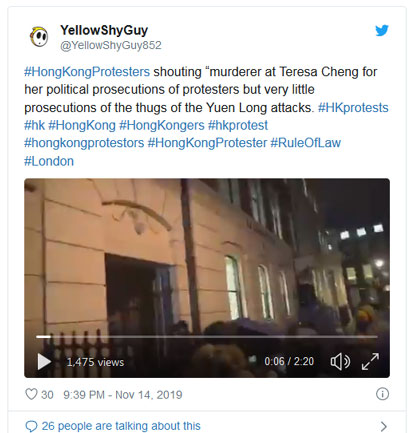Click #HongKongers hashtag
Screen dimensions: 417x433
[162, 125]
